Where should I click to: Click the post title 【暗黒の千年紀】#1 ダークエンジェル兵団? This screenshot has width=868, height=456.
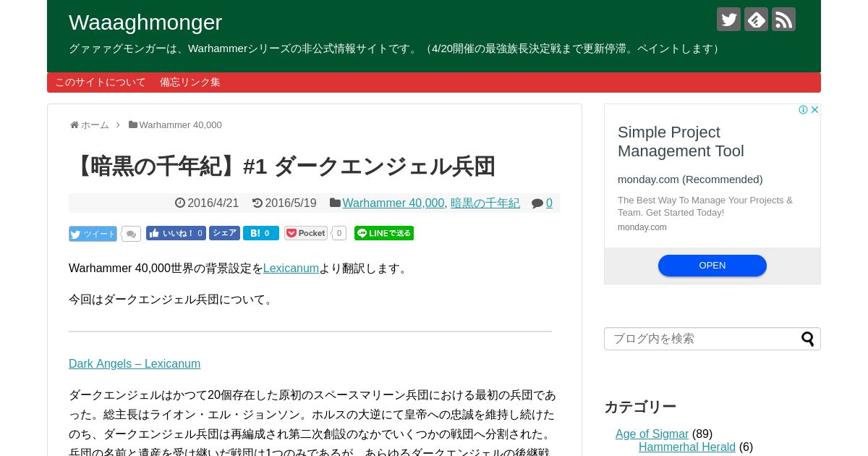coord(282,166)
